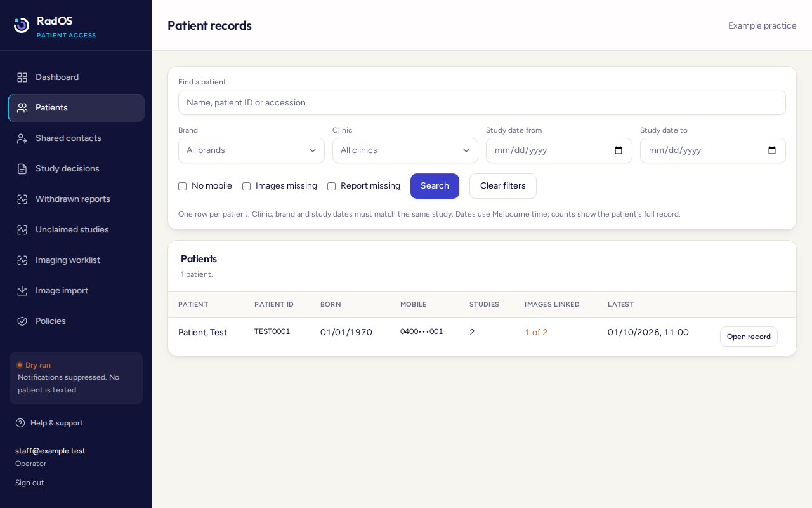Click the Shared contacts person icon
812x508 pixels.
(22, 138)
